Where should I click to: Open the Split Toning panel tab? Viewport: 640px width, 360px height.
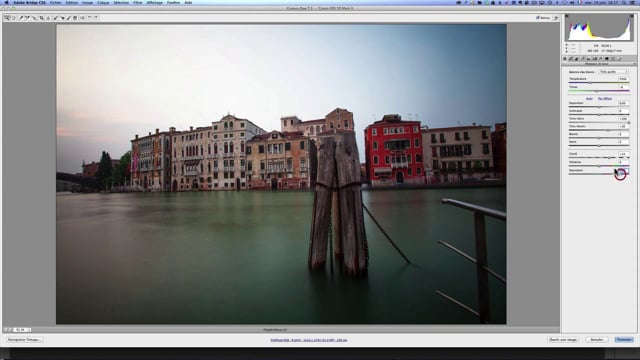click(x=589, y=59)
